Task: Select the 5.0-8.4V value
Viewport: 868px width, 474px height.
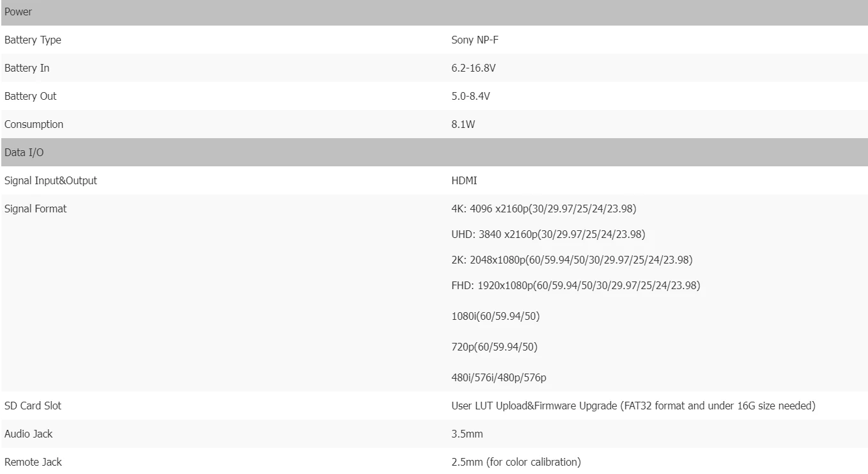Action: pyautogui.click(x=470, y=97)
